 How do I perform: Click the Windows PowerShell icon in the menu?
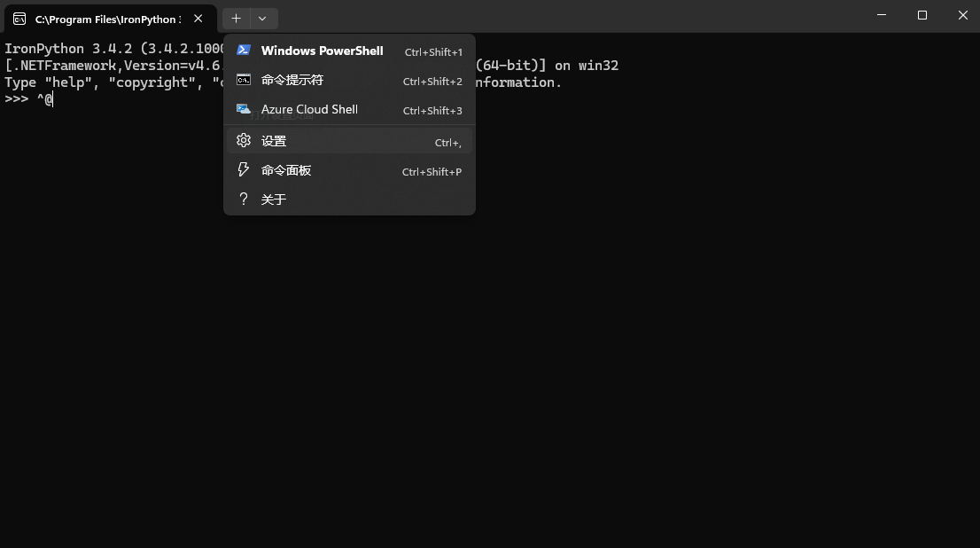(244, 51)
